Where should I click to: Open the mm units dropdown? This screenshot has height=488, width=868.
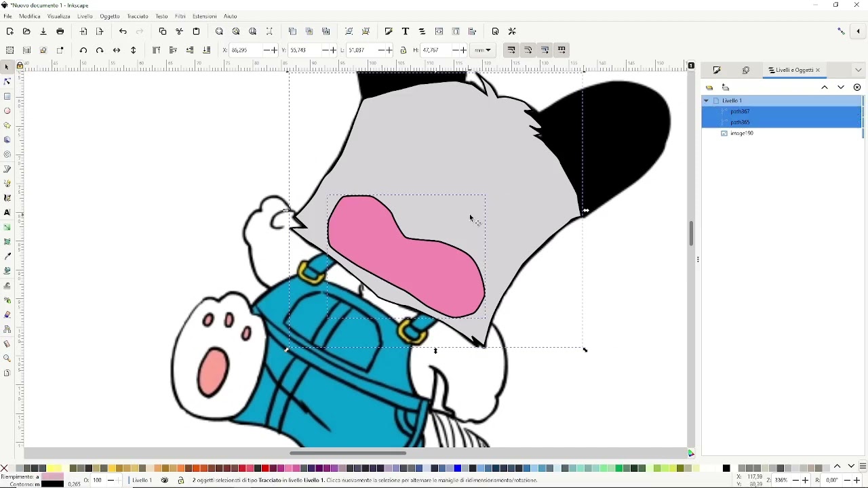tap(484, 50)
